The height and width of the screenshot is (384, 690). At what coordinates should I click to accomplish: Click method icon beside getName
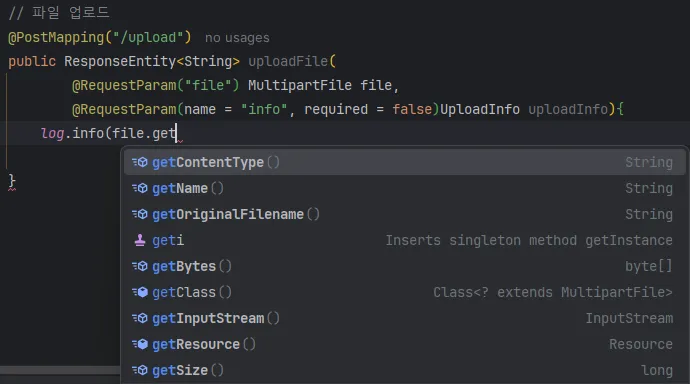click(x=140, y=188)
